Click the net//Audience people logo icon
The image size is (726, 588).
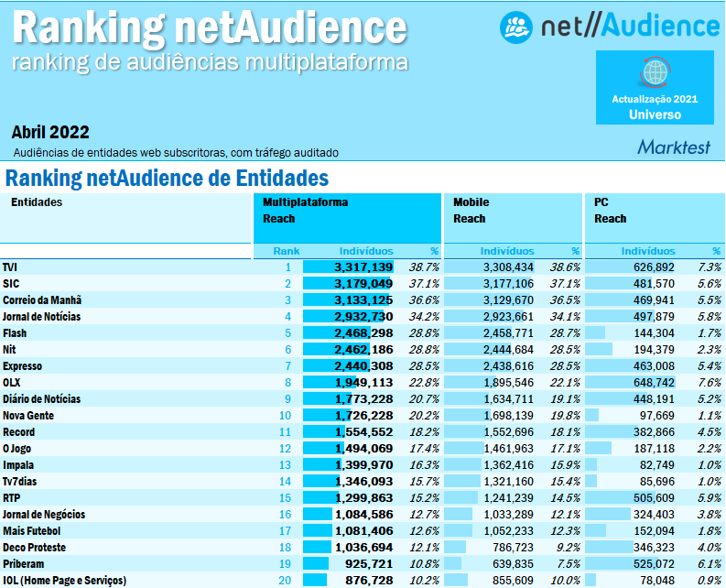click(516, 27)
